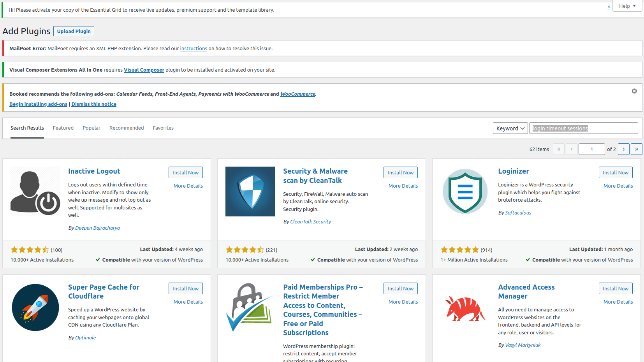
Task: Close the Essential Grid activation notice
Action: pos(609,7)
